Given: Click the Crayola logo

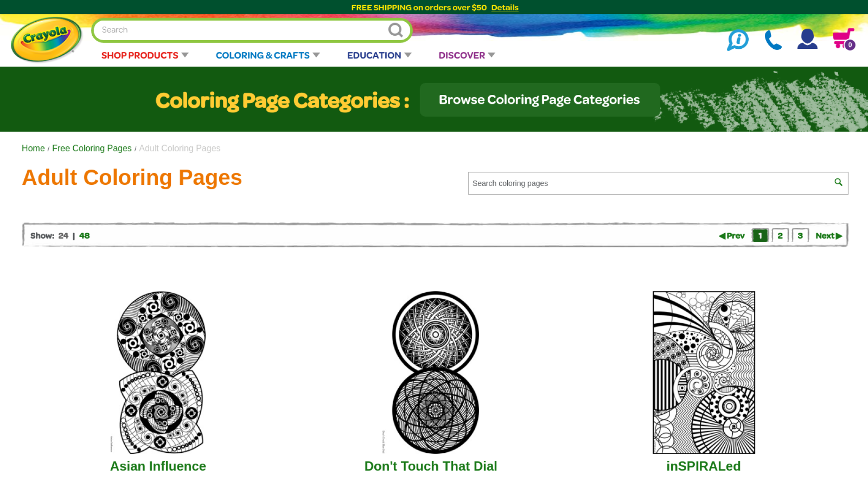Looking at the screenshot, I should point(47,39).
